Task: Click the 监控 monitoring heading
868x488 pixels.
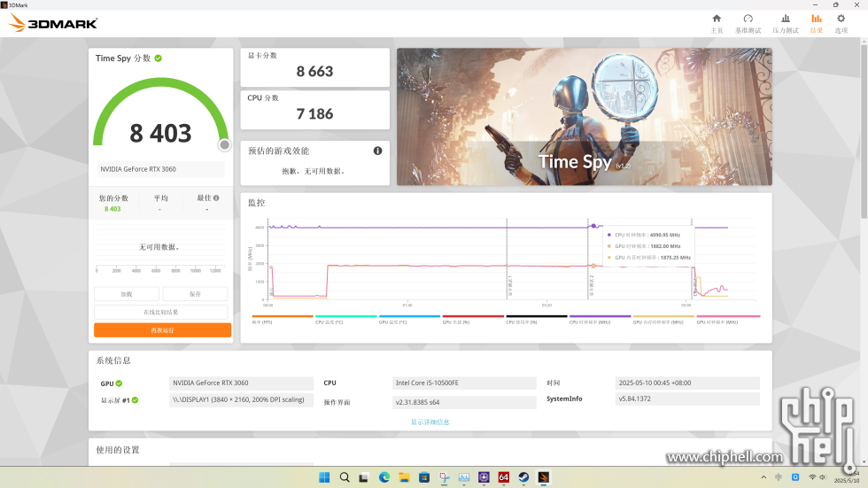Action: coord(256,203)
